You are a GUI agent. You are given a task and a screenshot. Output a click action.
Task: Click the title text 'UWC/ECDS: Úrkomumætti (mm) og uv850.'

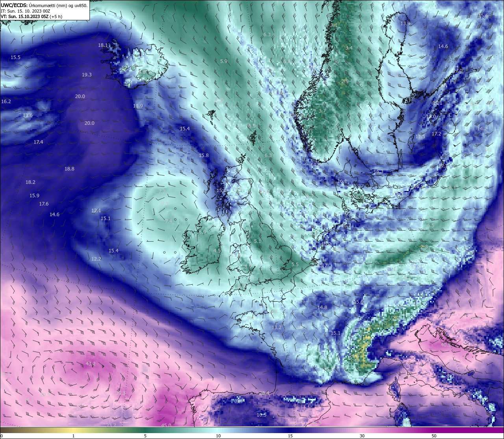tap(44, 5)
